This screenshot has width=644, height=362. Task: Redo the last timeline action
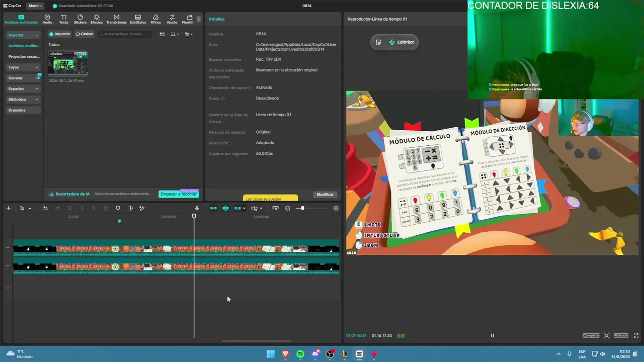pos(57,208)
